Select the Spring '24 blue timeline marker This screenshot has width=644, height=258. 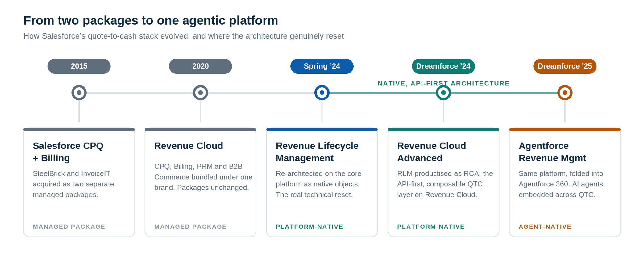[x=322, y=93]
